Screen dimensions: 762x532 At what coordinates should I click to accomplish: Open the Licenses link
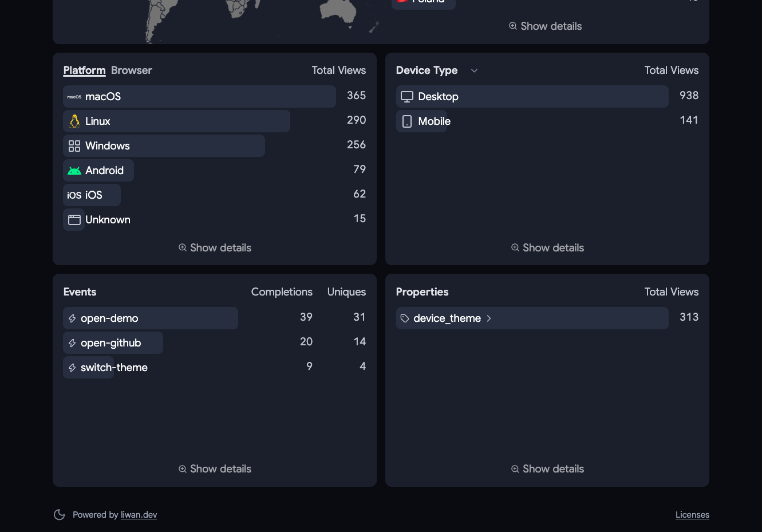(692, 515)
